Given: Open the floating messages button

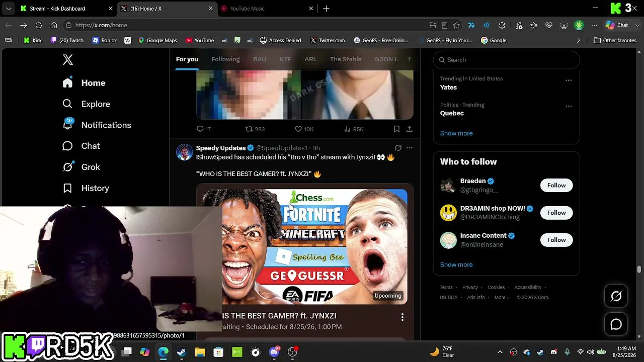Looking at the screenshot, I should point(616,324).
